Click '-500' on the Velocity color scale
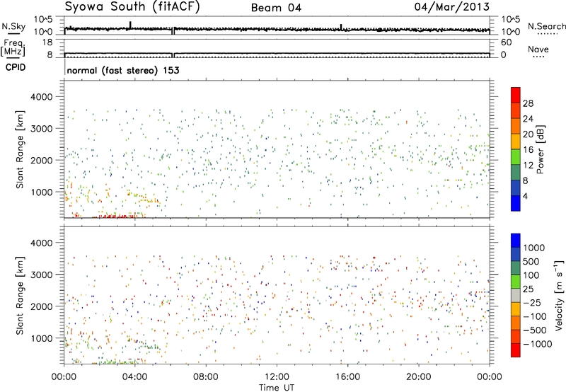Image resolution: width=566 pixels, height=392 pixels. pyautogui.click(x=535, y=330)
